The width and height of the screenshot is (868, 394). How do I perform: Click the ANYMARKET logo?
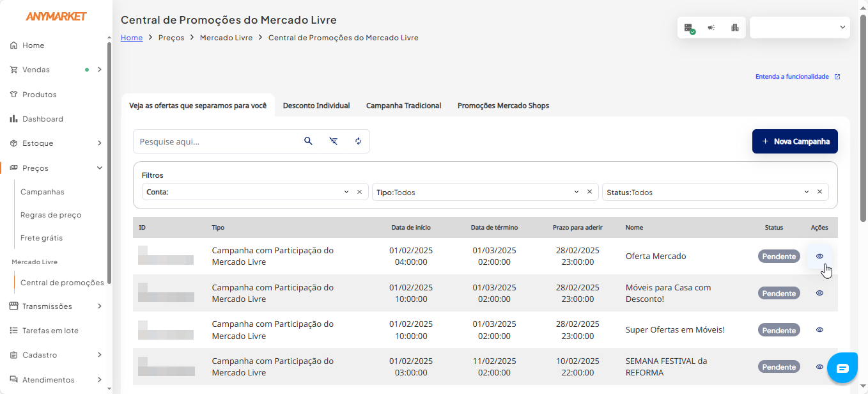click(56, 17)
